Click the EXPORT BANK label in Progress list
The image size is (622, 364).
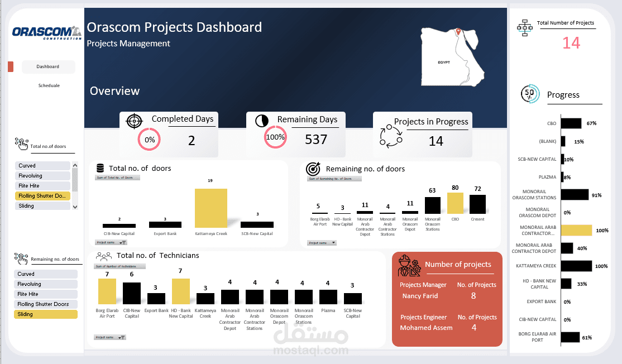(x=542, y=301)
